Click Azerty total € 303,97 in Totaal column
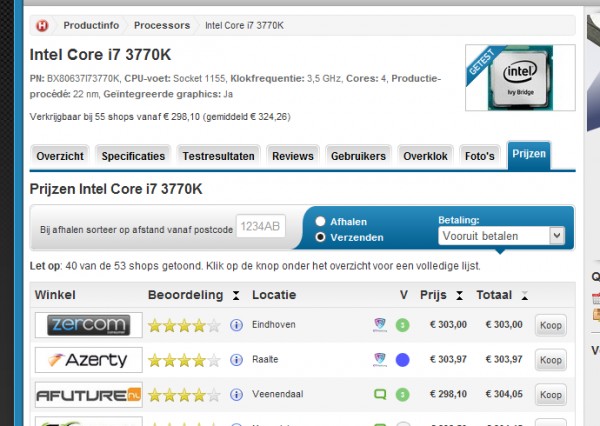The width and height of the screenshot is (600, 426). coord(504,359)
